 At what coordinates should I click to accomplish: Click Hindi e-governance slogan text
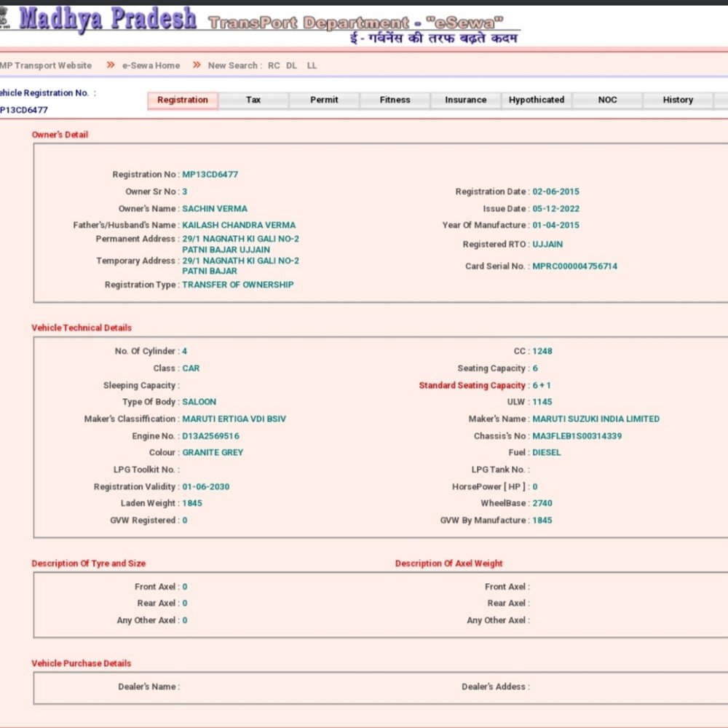tap(434, 38)
